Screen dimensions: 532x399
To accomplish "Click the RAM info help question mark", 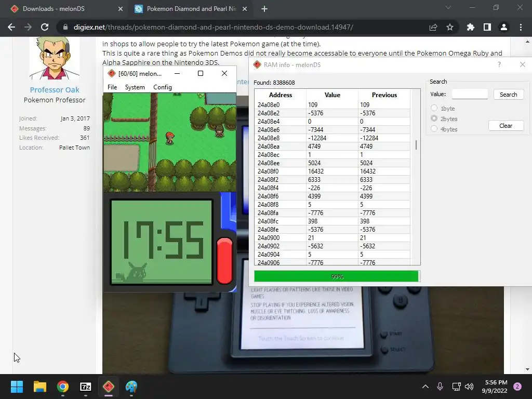I will [x=499, y=64].
